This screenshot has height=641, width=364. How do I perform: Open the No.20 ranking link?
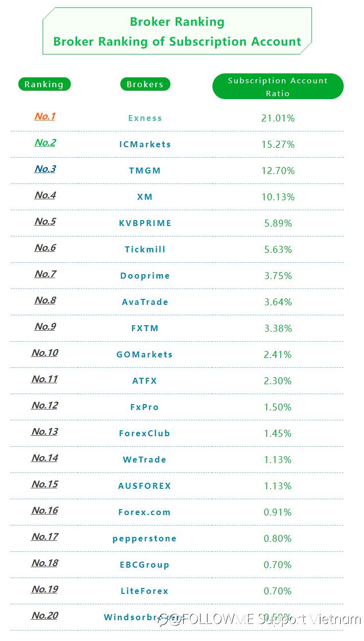[45, 616]
